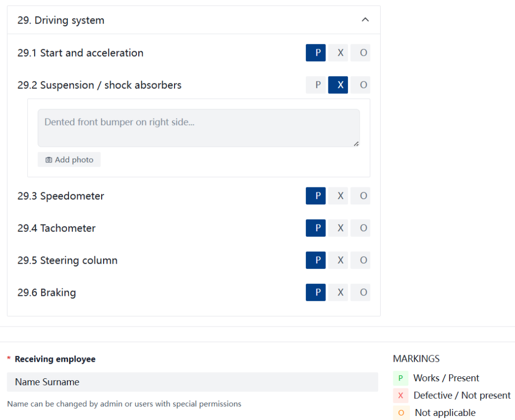Click the 29.3 Speedometer label
515x420 pixels.
click(x=61, y=195)
